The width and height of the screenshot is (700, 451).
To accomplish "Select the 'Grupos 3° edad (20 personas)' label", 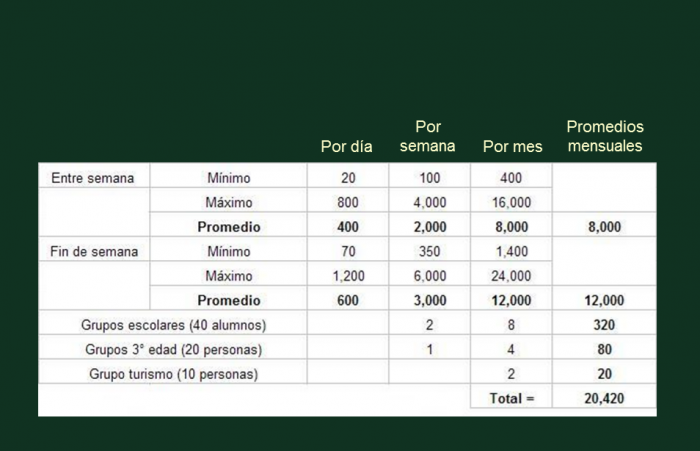I will pyautogui.click(x=173, y=350).
